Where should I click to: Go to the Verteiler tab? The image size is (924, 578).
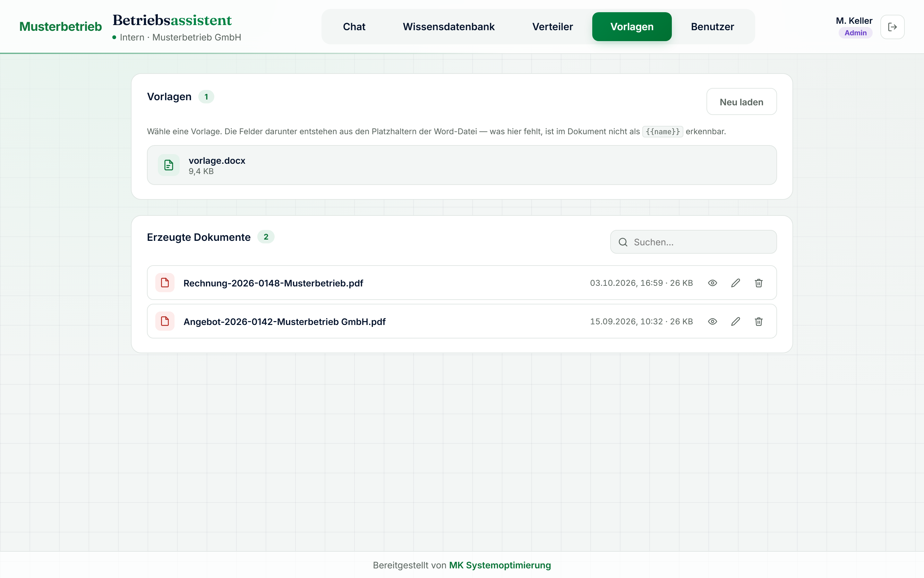tap(552, 27)
